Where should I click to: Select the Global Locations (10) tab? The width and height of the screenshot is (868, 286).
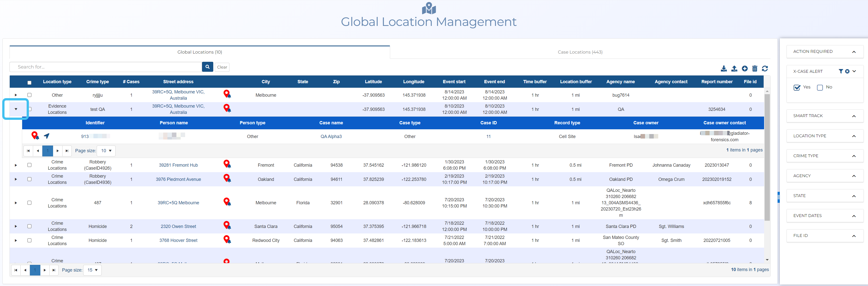pyautogui.click(x=200, y=52)
